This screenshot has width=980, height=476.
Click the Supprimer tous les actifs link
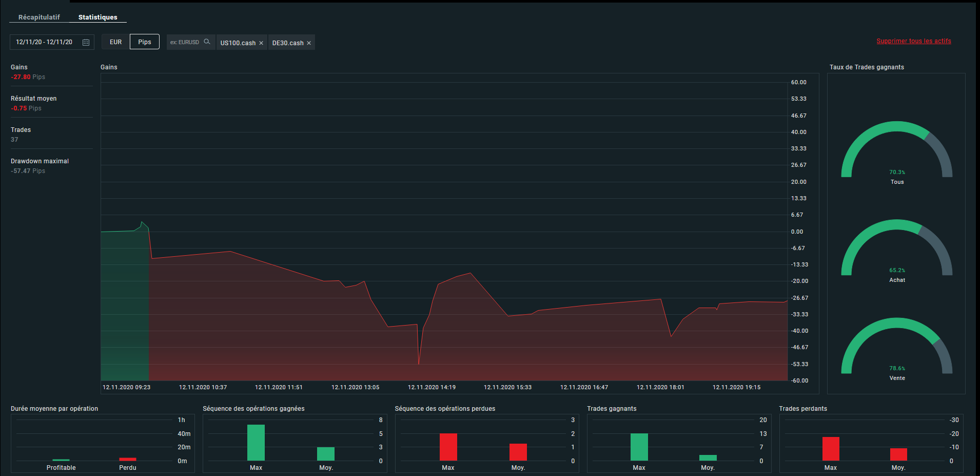[x=913, y=41]
